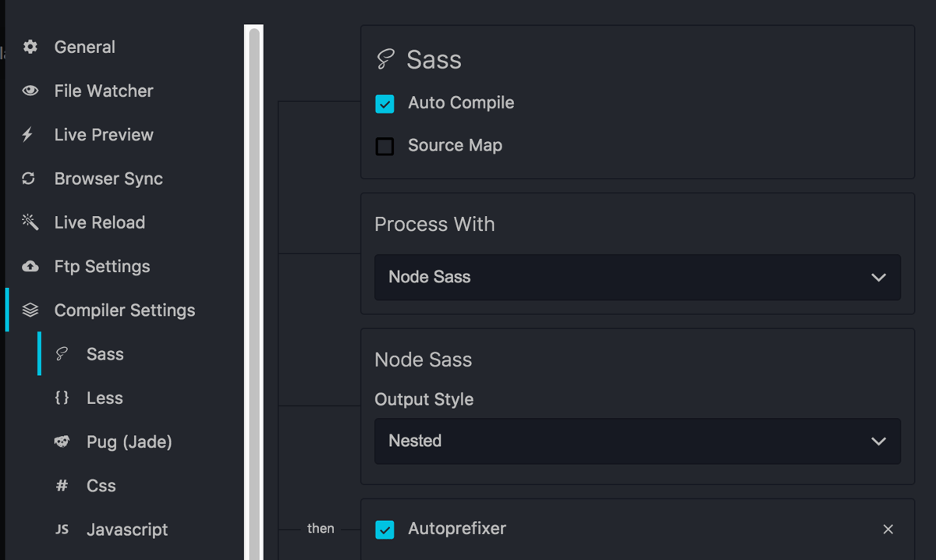Change the Output Style dropdown from Nested
This screenshot has width=936, height=560.
point(637,441)
